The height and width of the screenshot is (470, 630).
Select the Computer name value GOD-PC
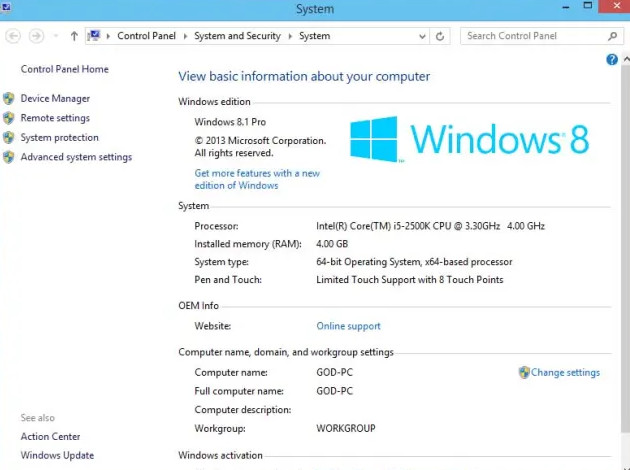334,372
